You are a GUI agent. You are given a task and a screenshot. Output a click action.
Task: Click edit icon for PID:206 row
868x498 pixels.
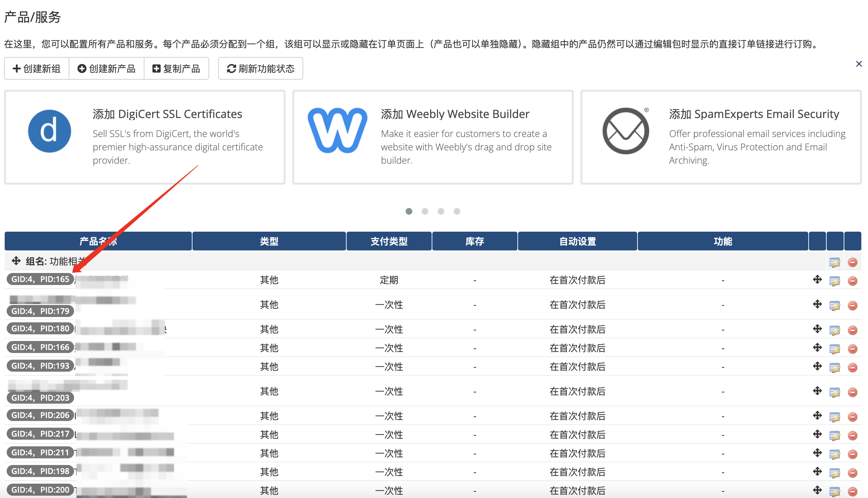point(834,417)
